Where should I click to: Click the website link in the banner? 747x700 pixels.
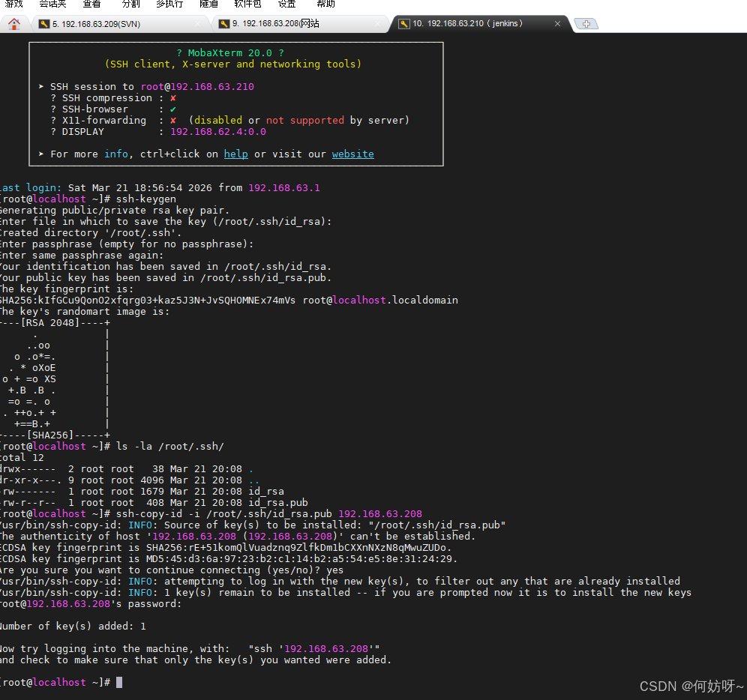click(353, 154)
